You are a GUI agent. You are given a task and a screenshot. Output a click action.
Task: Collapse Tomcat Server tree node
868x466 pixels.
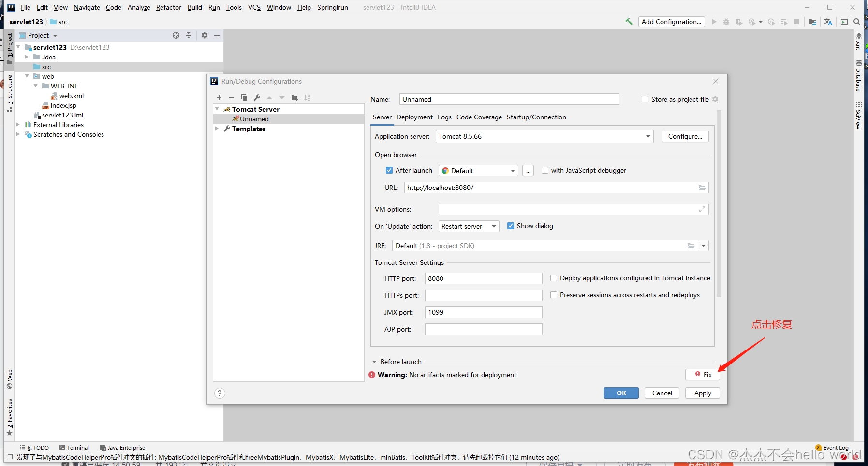click(217, 109)
